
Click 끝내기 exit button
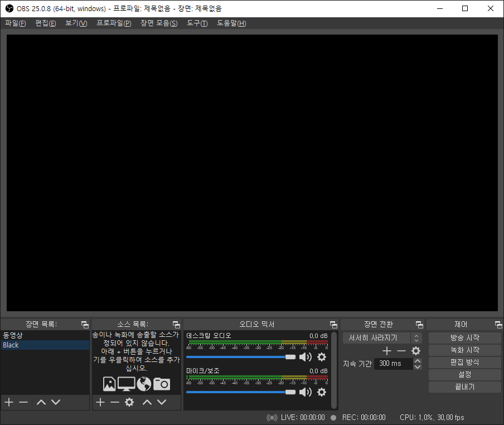pyautogui.click(x=465, y=387)
